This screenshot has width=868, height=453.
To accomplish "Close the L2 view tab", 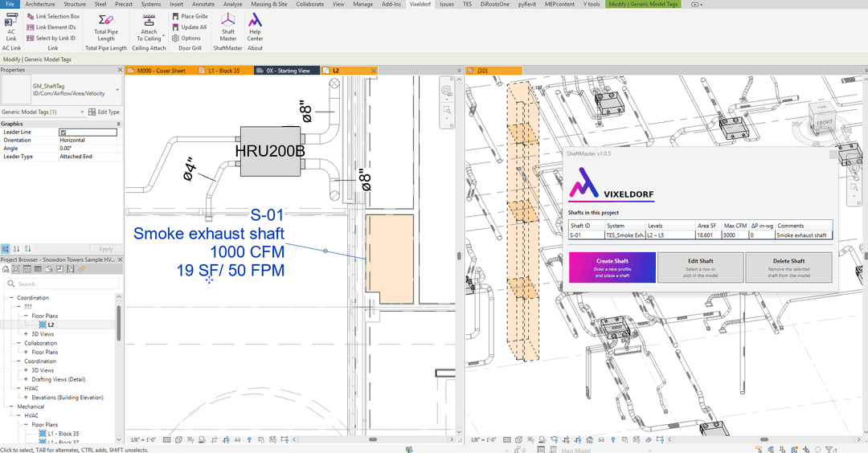I will [374, 71].
